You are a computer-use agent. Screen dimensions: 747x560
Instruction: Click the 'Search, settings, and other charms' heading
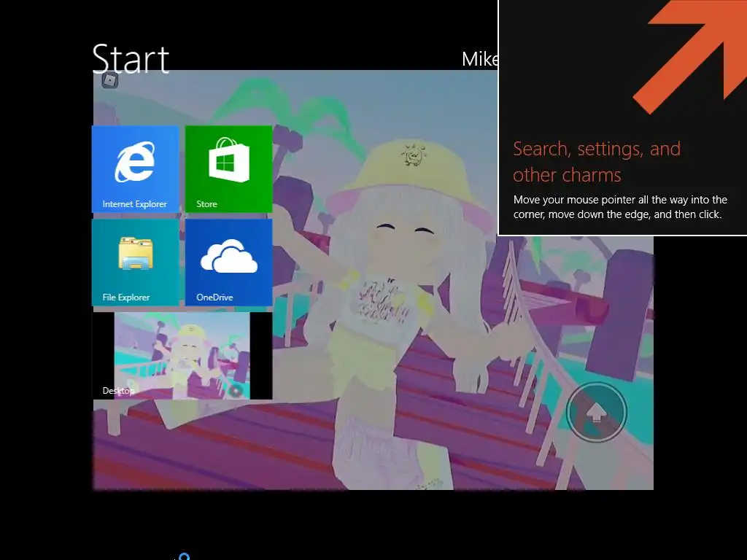[x=597, y=162]
